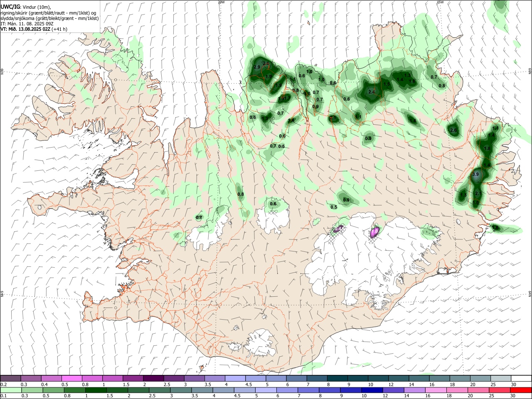Pick the blue rain swatch between 7 and 8

click(x=308, y=390)
